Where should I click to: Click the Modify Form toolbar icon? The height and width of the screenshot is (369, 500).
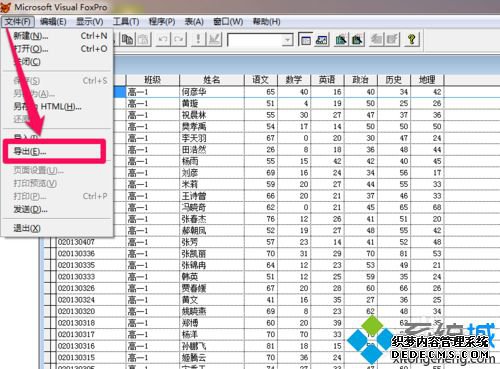click(x=214, y=40)
